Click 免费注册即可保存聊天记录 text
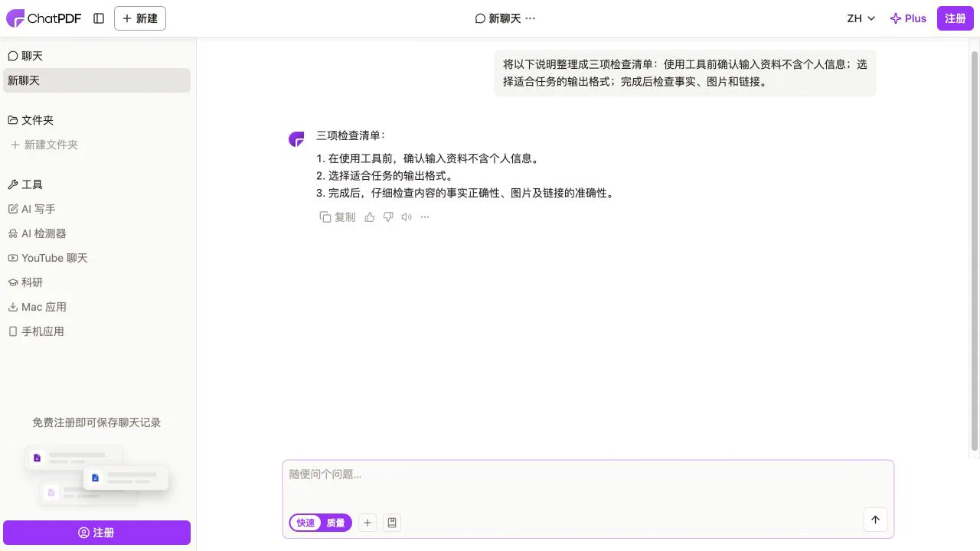The width and height of the screenshot is (980, 551). pyautogui.click(x=96, y=422)
